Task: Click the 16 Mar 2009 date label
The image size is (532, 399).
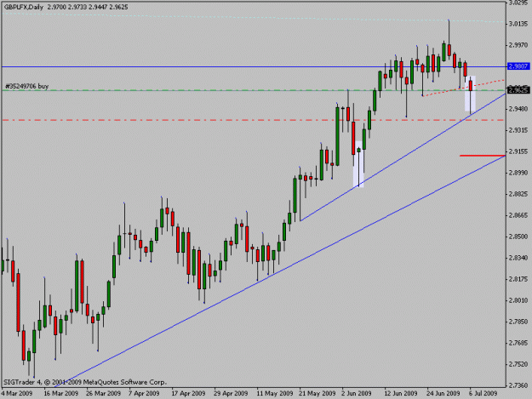Action: [61, 394]
